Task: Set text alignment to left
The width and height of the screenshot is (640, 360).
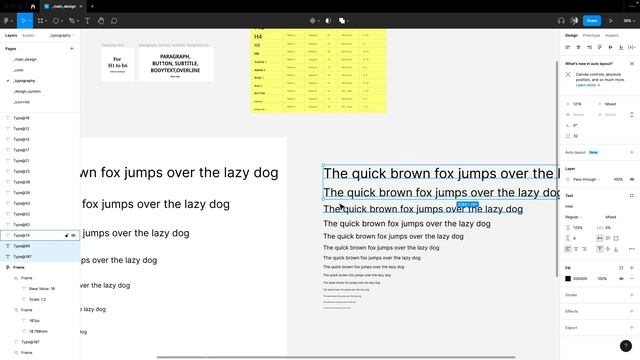Action: tap(568, 249)
